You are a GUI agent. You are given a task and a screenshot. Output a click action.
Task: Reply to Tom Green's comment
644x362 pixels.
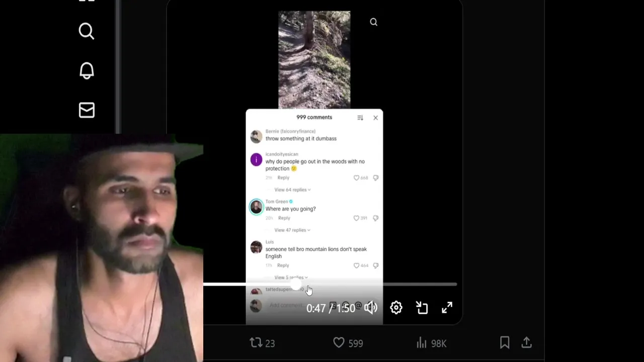pos(284,218)
